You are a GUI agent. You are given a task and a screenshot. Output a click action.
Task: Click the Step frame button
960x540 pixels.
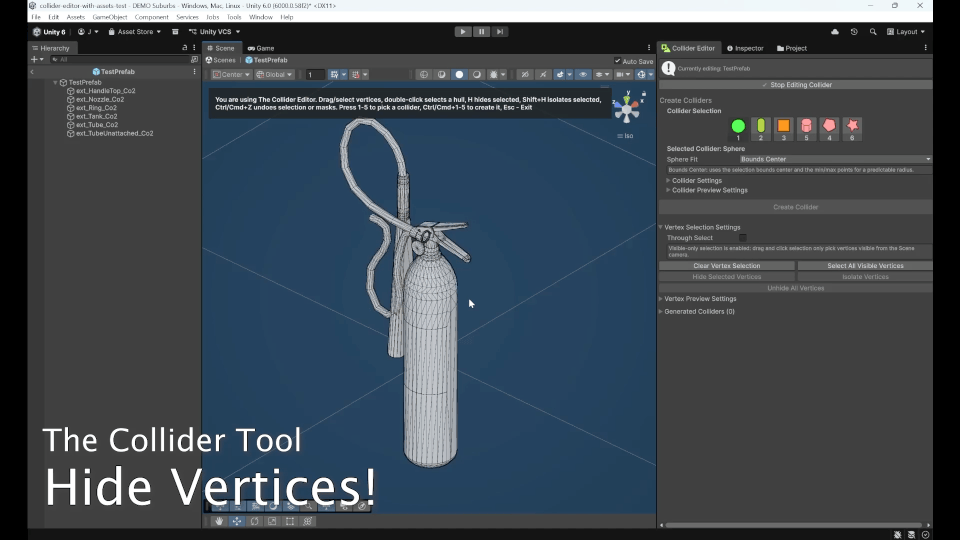[x=500, y=31]
